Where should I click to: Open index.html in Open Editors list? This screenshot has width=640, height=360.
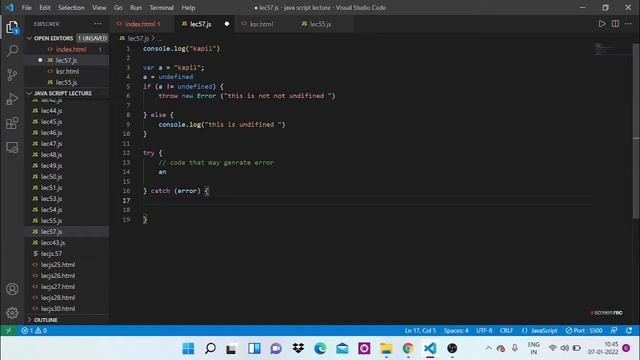(67, 49)
